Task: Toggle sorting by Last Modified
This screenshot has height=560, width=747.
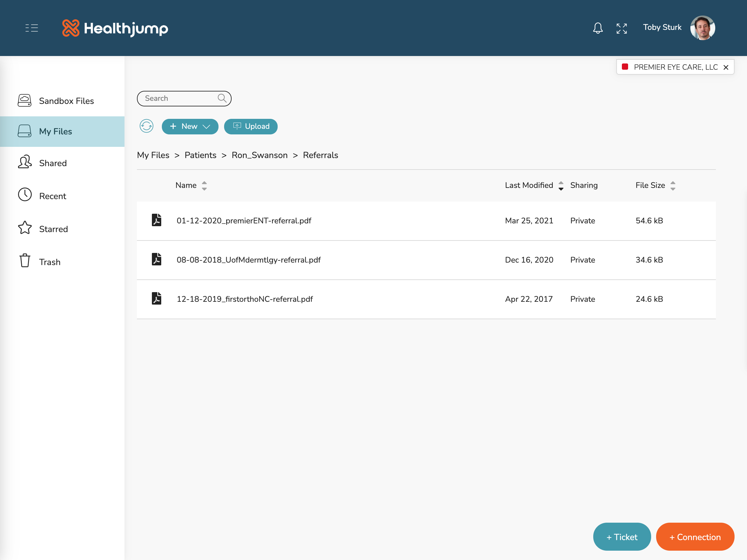Action: [561, 185]
